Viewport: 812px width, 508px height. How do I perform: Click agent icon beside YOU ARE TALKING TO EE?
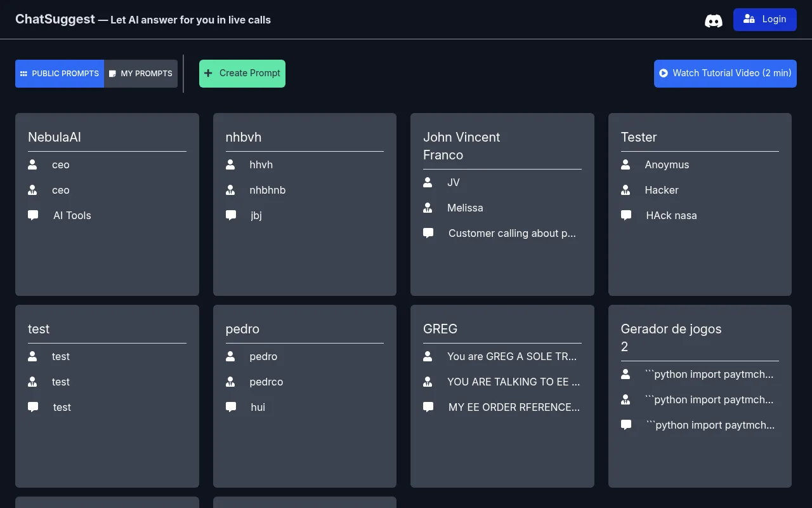click(x=428, y=382)
